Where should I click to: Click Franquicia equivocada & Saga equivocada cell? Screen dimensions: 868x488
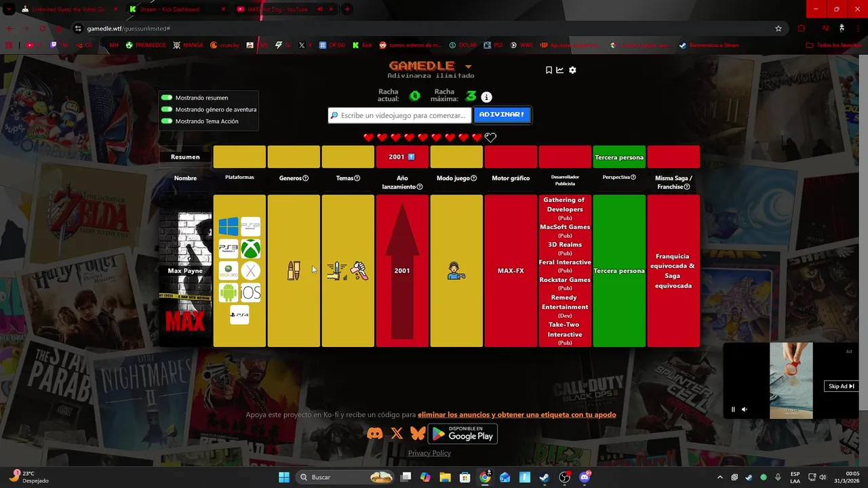click(x=673, y=271)
